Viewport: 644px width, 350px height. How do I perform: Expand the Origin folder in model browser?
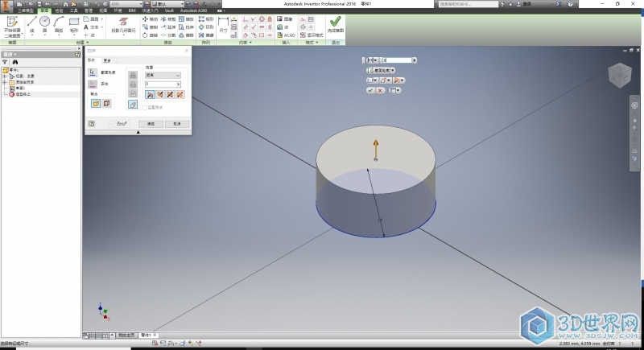pos(5,83)
